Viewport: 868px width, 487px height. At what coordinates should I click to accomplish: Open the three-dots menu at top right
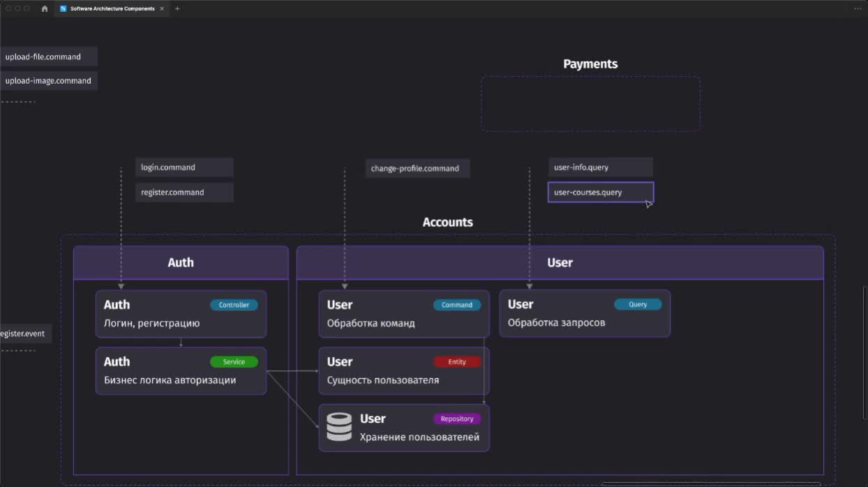pyautogui.click(x=858, y=8)
